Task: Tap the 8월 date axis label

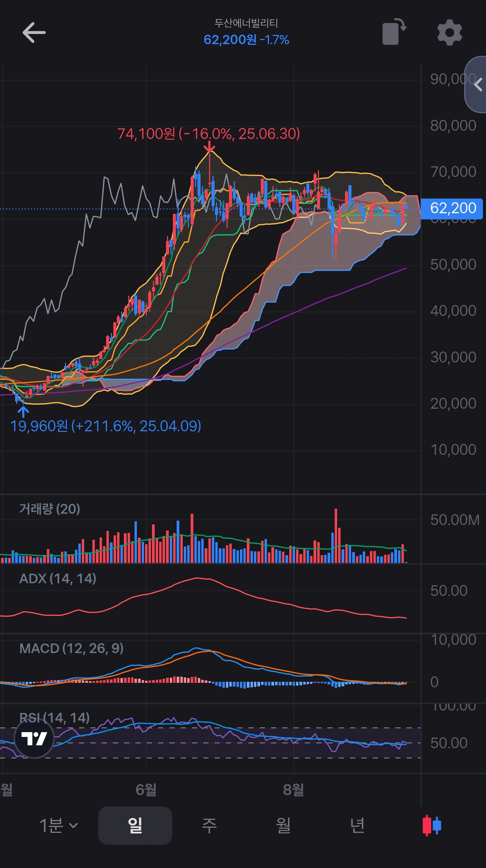Action: tap(294, 790)
